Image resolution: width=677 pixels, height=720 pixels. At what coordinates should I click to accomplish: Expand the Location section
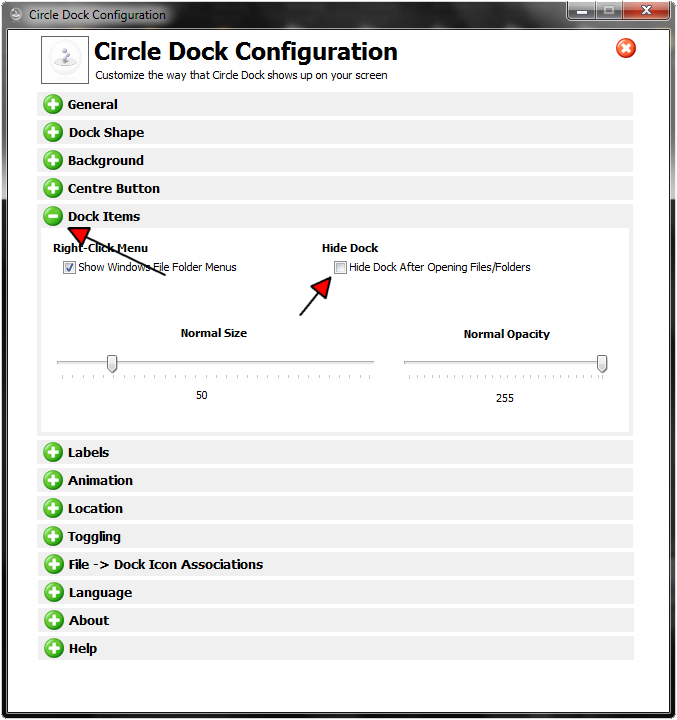[95, 509]
